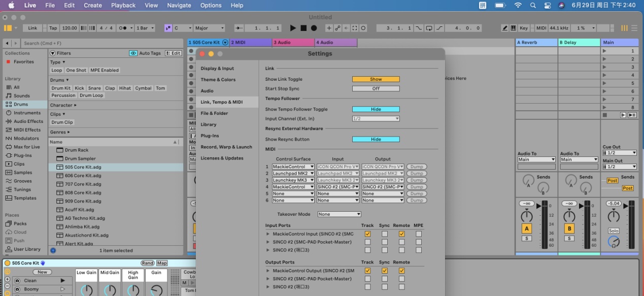
Task: Disable Sync for MackieControl Output port
Action: click(x=385, y=271)
